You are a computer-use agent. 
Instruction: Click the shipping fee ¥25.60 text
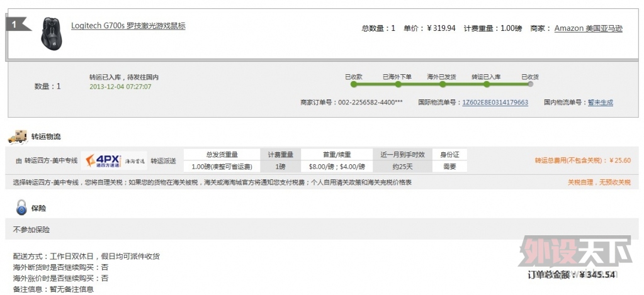click(620, 160)
